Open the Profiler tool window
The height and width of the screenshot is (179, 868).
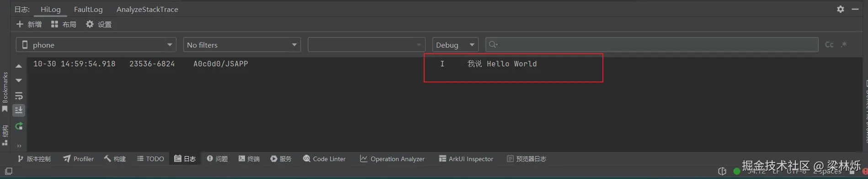79,159
